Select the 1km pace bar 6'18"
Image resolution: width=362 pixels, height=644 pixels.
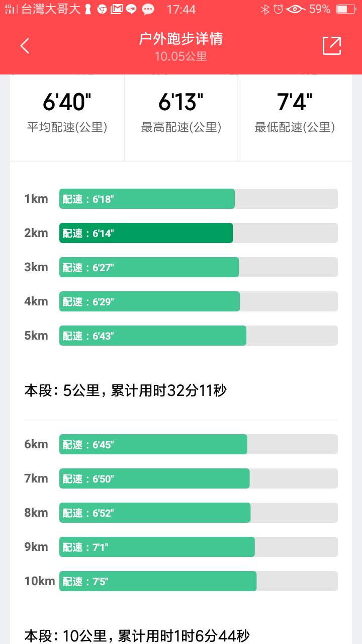coord(147,199)
